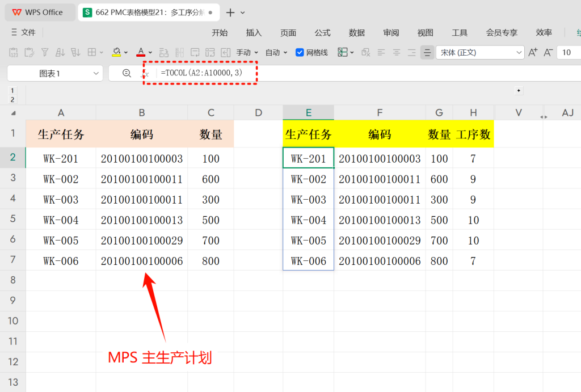This screenshot has width=581, height=392.
Task: Decrease font size with A- icon
Action: [549, 53]
